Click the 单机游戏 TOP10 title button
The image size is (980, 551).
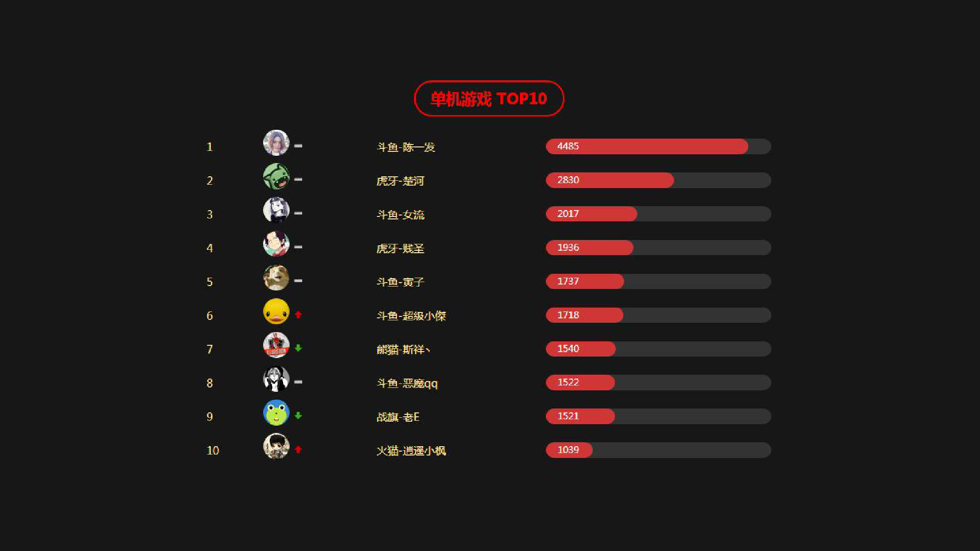(489, 98)
